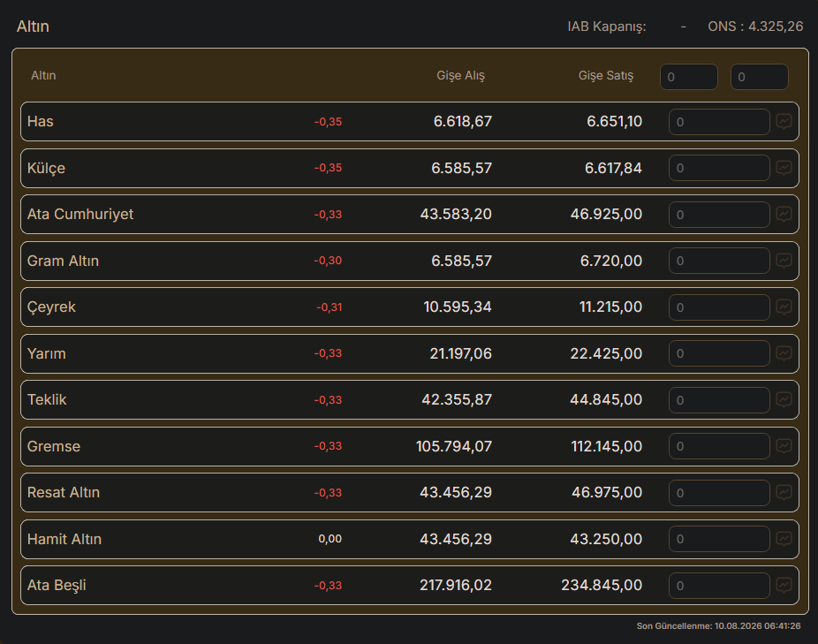The image size is (818, 644).
Task: Open chart icon for Ata Cumhuriyet row
Action: 784,214
